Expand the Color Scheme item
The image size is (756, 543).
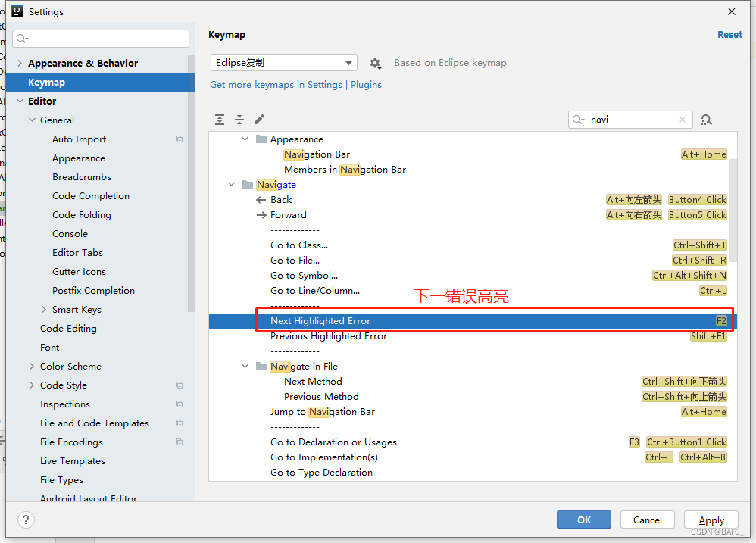tap(32, 367)
